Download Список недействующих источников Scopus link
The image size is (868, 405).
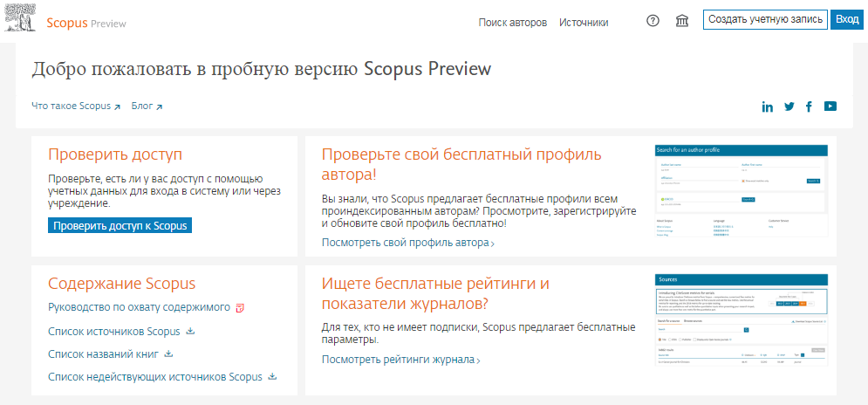point(155,377)
